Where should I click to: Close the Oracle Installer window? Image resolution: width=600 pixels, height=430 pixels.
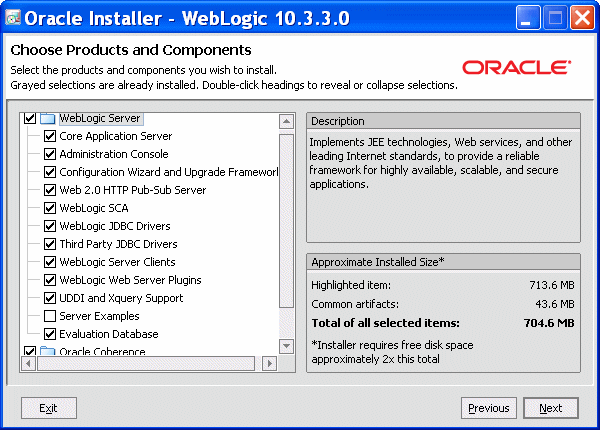(582, 18)
